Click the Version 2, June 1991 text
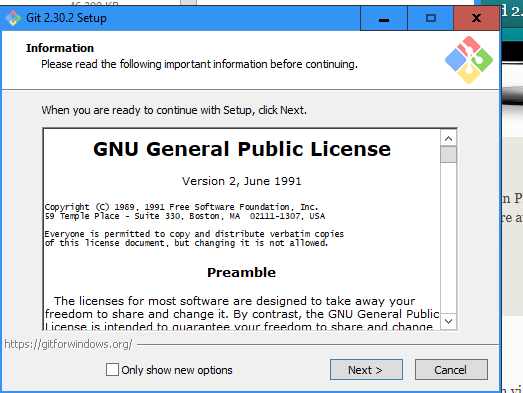The height and width of the screenshot is (393, 523). click(241, 181)
